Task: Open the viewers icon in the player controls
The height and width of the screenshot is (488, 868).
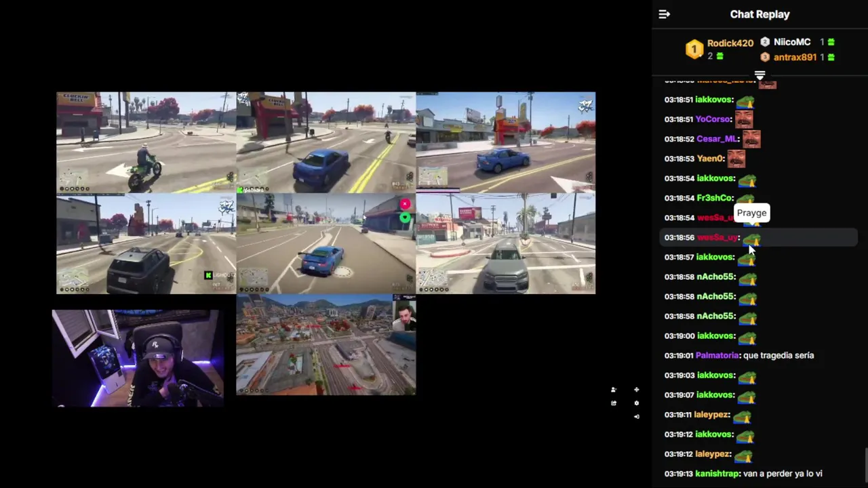Action: point(613,390)
